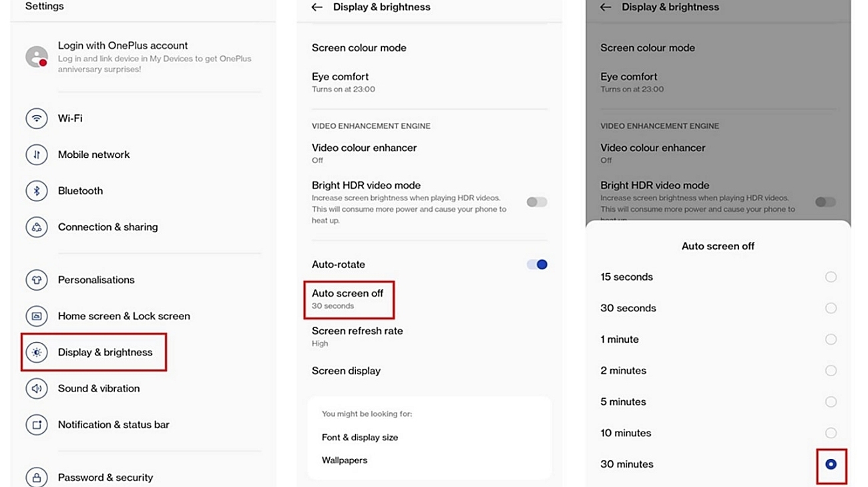Select the 10 minutes radio button
The height and width of the screenshot is (487, 868).
click(831, 433)
